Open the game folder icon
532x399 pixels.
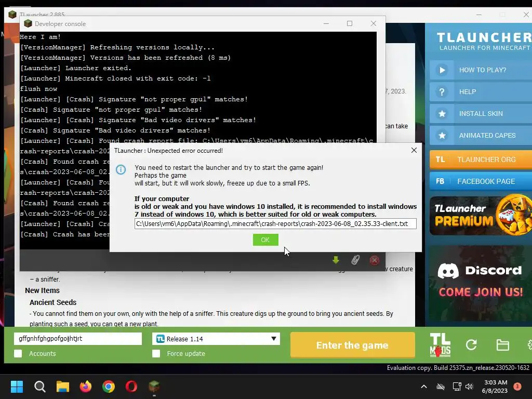click(502, 345)
